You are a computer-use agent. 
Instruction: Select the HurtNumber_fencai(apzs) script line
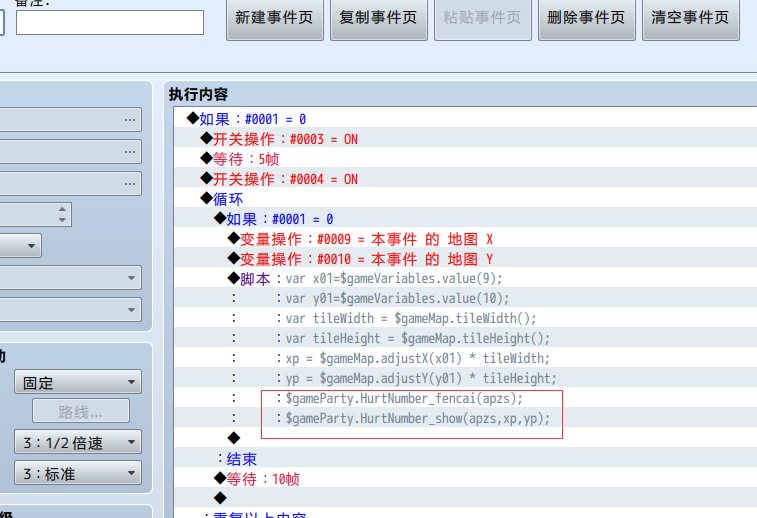pos(465,398)
